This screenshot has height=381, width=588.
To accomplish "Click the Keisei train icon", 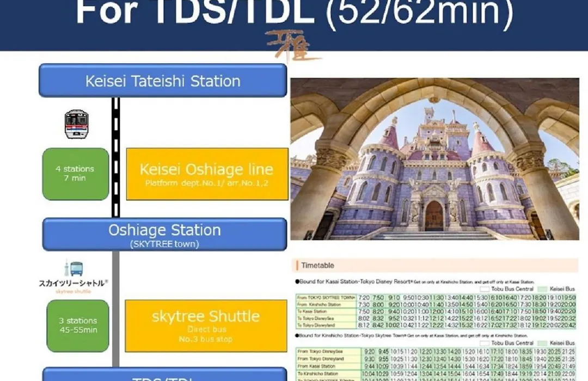I will point(77,124).
